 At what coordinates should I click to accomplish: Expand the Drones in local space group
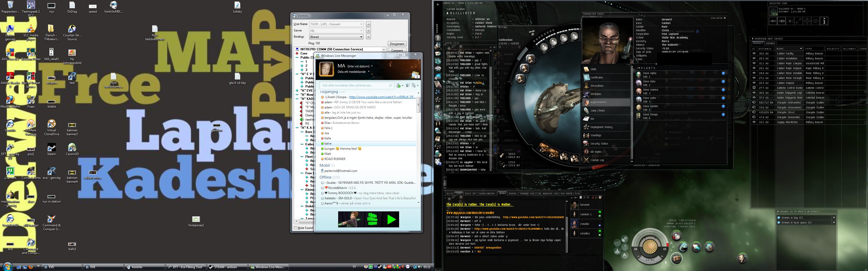coord(834,222)
